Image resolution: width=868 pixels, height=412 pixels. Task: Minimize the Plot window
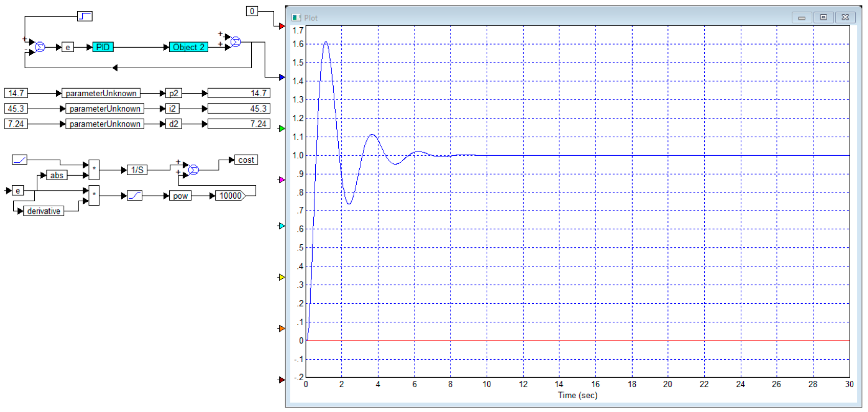[x=802, y=18]
